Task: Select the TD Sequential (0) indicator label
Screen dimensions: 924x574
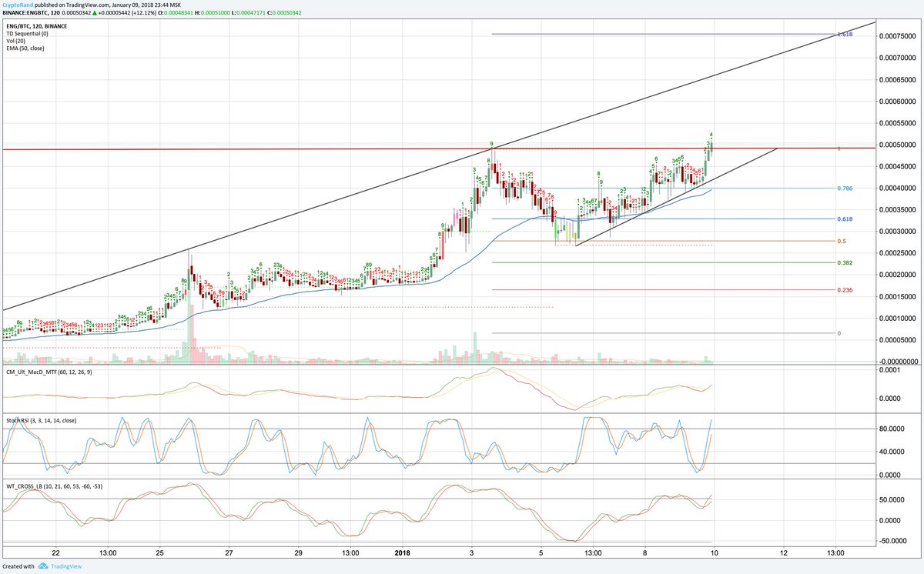Action: (x=27, y=34)
